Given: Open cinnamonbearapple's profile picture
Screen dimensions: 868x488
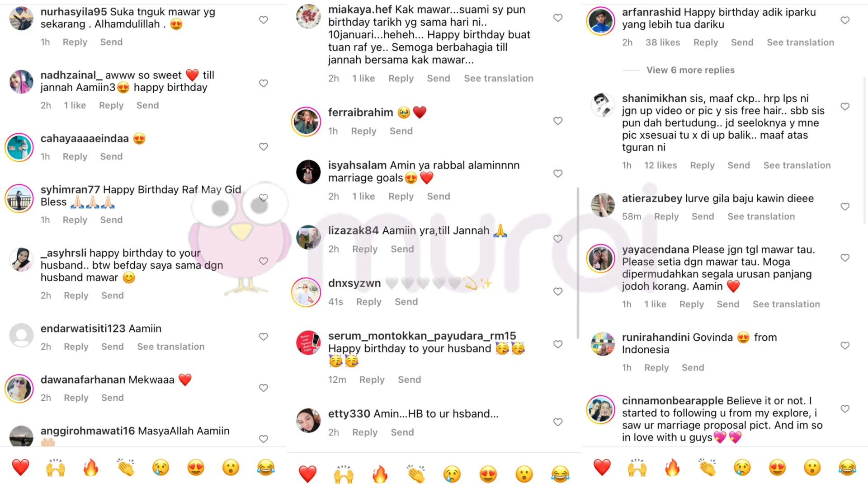Looking at the screenshot, I should coord(601,409).
